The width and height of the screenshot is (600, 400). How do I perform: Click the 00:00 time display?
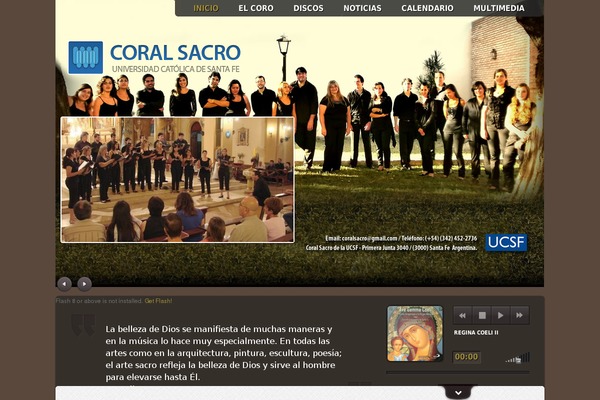[466, 357]
